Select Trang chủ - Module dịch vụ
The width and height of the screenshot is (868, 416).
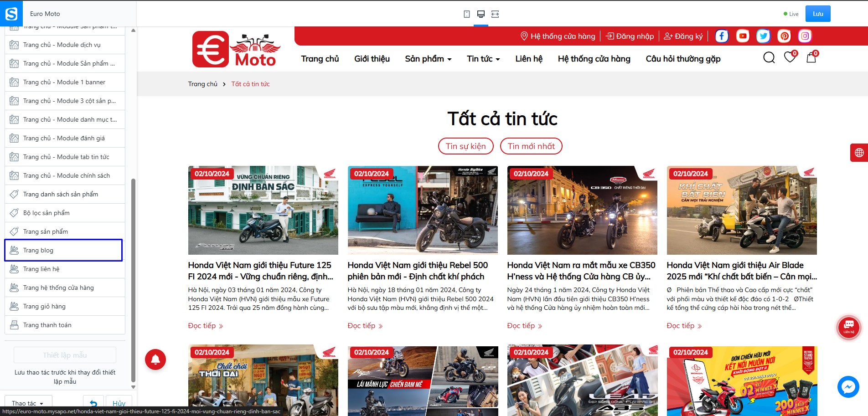click(65, 45)
